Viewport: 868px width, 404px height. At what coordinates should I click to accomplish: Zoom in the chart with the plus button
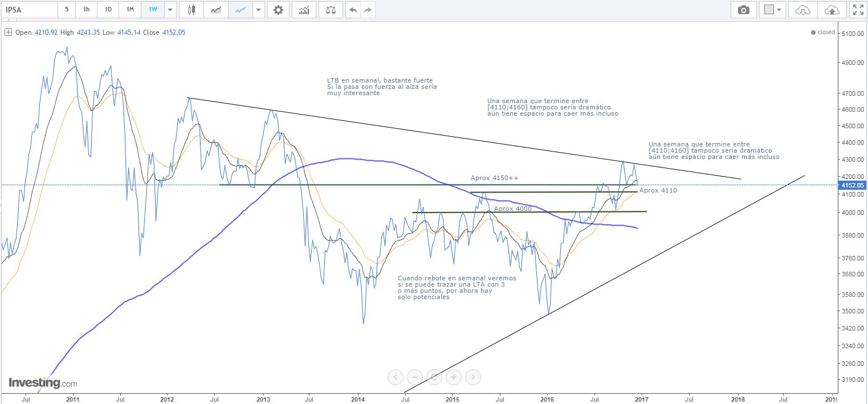coord(454,377)
